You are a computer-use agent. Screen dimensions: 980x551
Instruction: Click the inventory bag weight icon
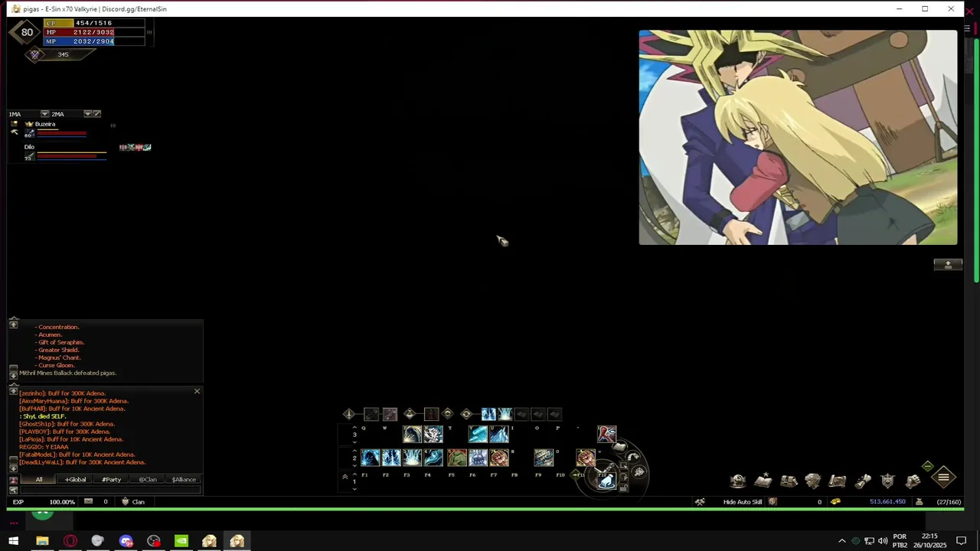pos(919,502)
